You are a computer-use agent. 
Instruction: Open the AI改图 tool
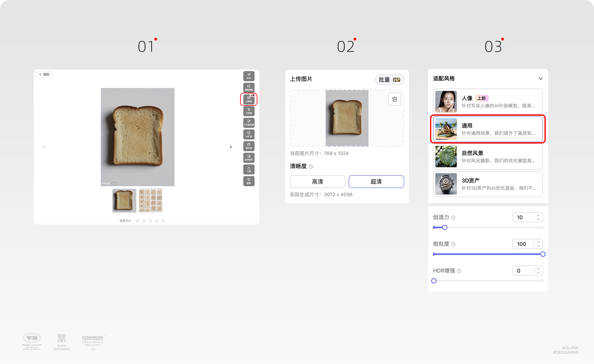click(x=249, y=111)
